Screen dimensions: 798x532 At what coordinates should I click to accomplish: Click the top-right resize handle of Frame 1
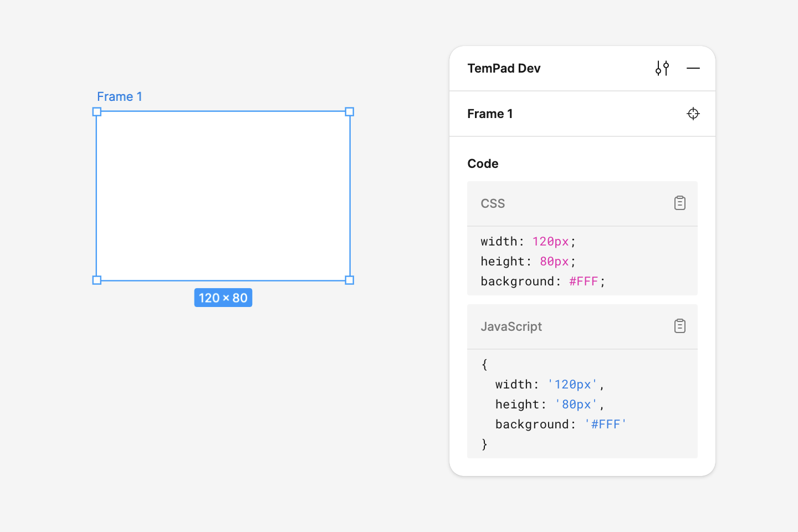point(350,112)
